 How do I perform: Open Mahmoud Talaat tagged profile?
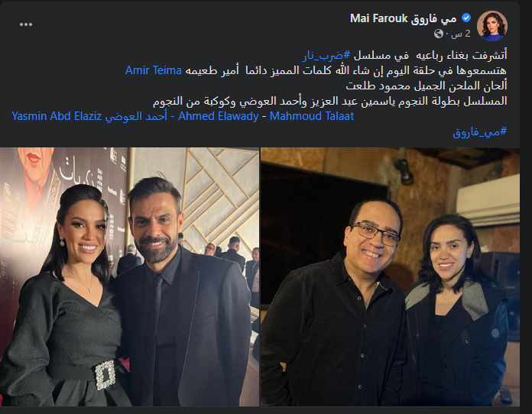(x=312, y=116)
